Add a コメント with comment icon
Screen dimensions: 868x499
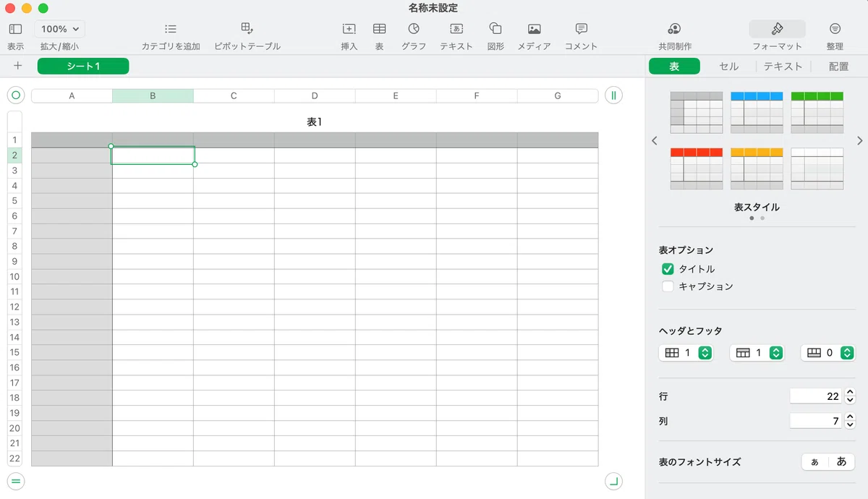581,29
